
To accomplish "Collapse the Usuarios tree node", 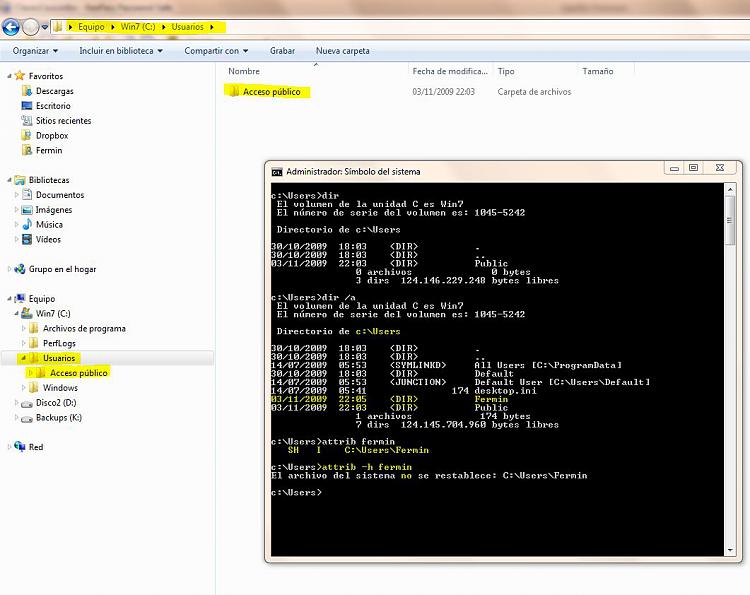I will (x=23, y=358).
